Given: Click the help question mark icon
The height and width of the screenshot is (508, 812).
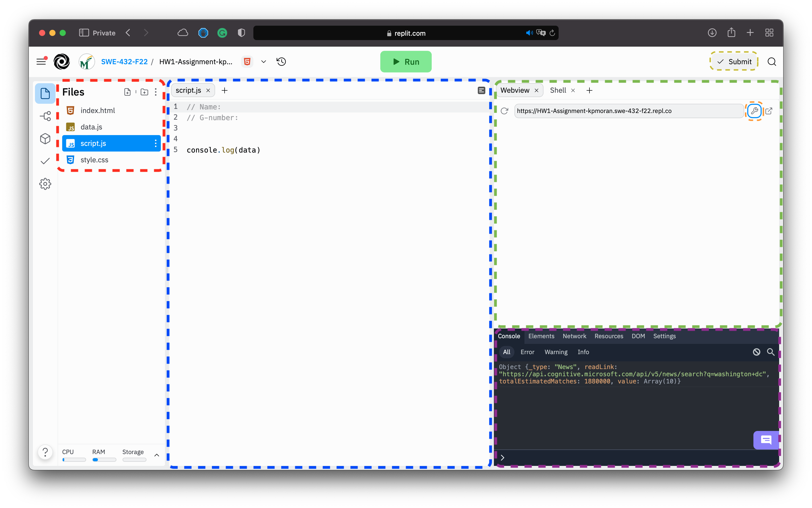Looking at the screenshot, I should 45,452.
